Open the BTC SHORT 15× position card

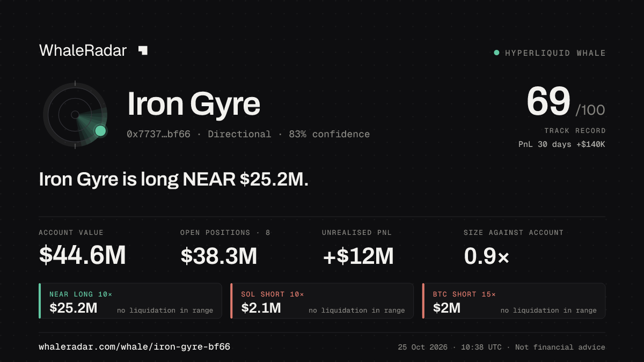514,301
